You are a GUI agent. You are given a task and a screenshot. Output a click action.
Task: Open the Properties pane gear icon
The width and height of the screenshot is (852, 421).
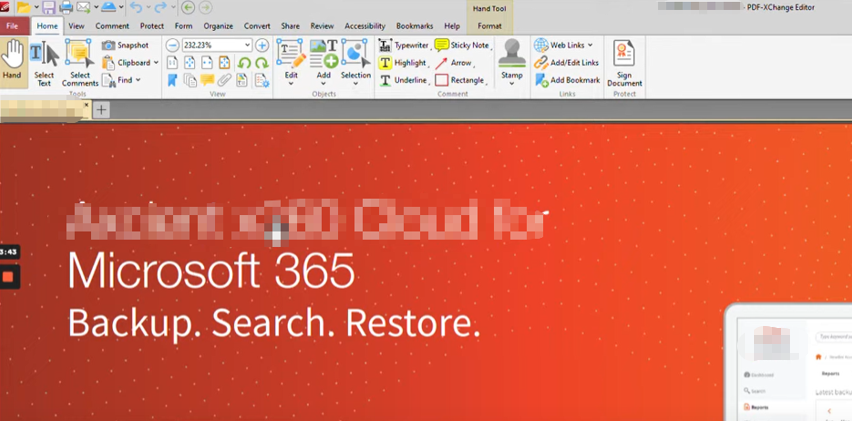point(262,80)
